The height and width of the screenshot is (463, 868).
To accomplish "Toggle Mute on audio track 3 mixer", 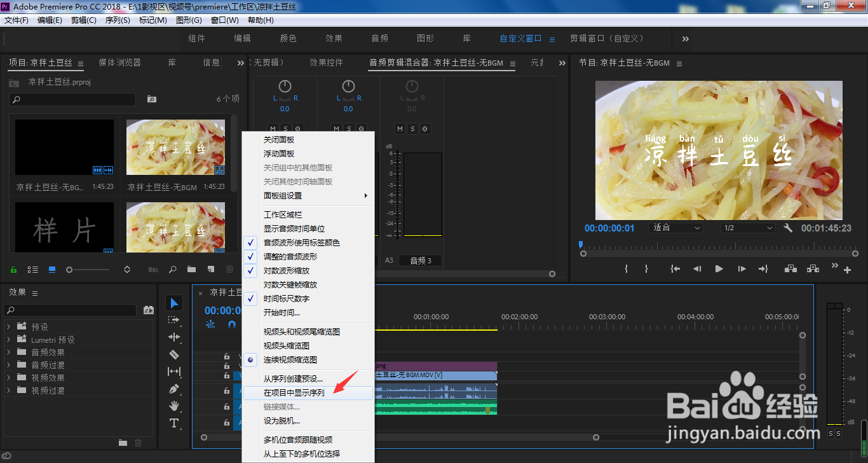I will pos(400,129).
